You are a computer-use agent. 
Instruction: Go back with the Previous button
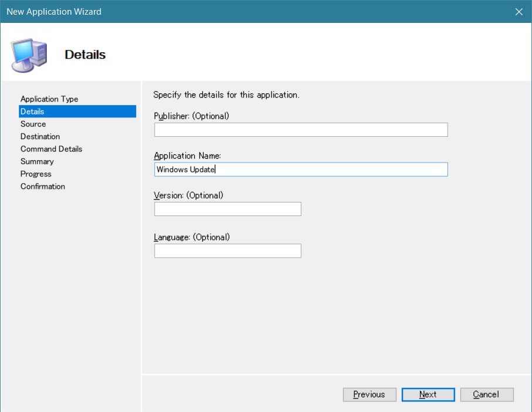click(370, 395)
